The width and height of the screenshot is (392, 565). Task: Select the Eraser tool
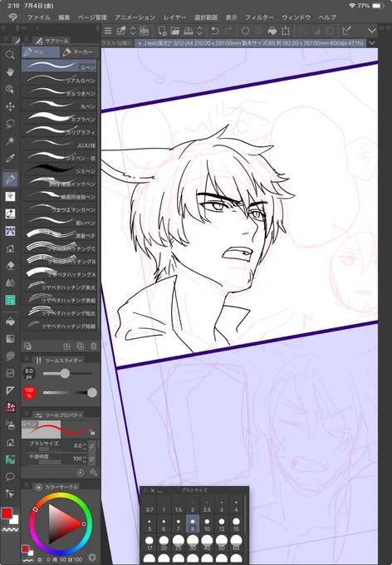click(x=10, y=266)
